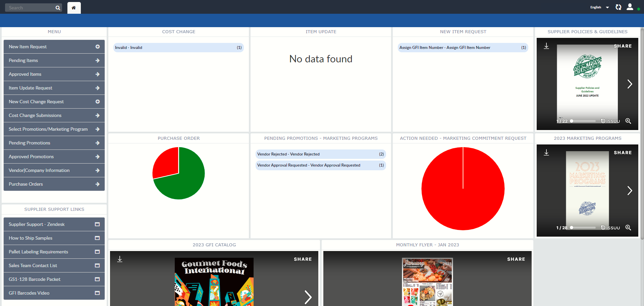Click the search magnifier icon in the search box
The image size is (644, 306).
pos(57,7)
